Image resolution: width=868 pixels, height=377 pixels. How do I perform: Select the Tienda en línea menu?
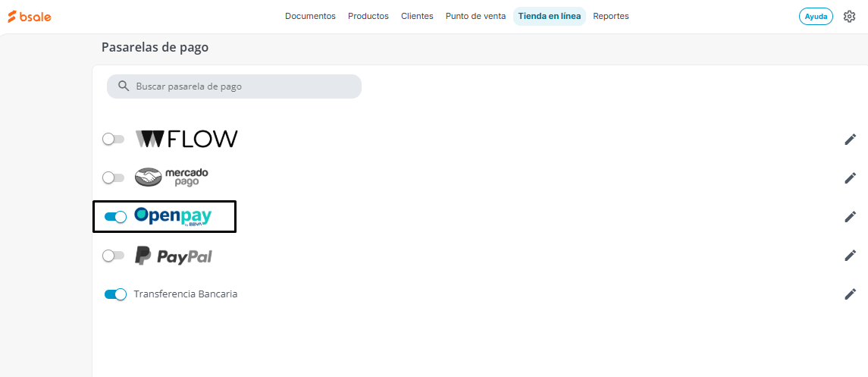[x=549, y=16]
